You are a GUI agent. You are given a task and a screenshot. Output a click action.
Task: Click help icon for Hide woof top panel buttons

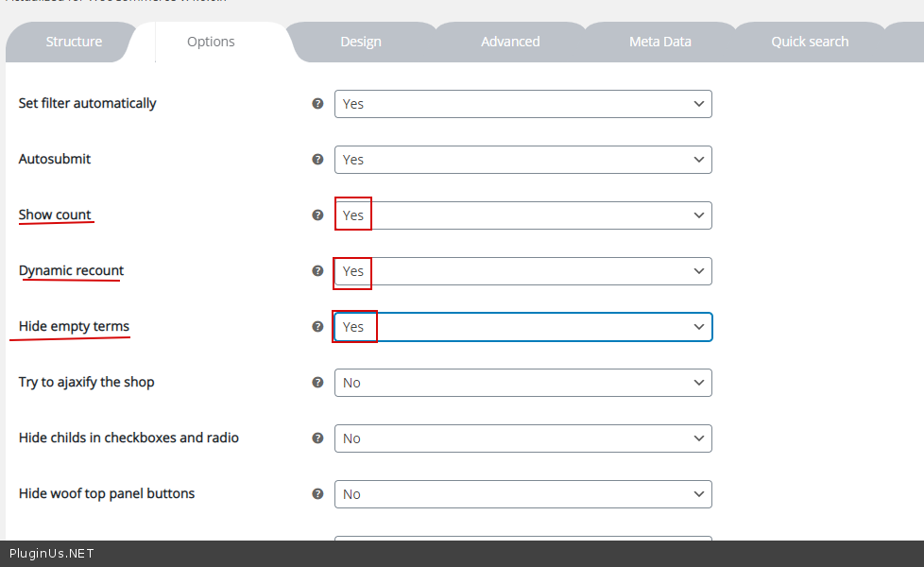point(317,494)
